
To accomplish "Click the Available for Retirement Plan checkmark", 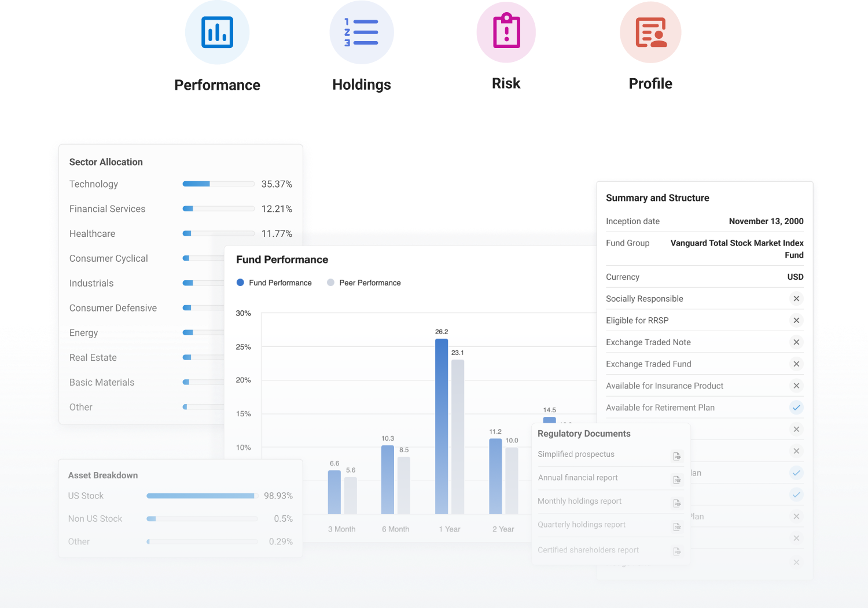I will pyautogui.click(x=796, y=408).
